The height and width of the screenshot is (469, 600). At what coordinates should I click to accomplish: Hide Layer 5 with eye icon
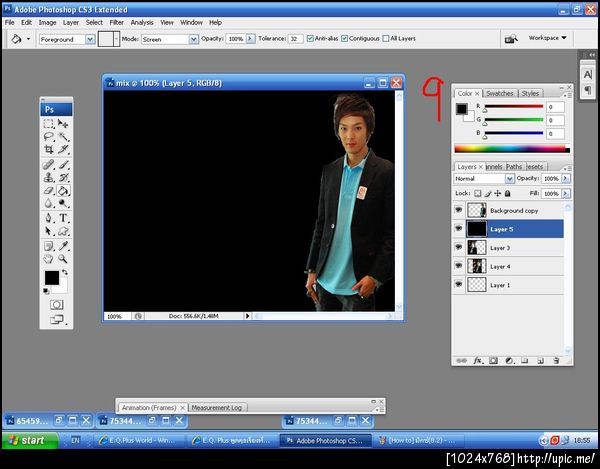(458, 229)
